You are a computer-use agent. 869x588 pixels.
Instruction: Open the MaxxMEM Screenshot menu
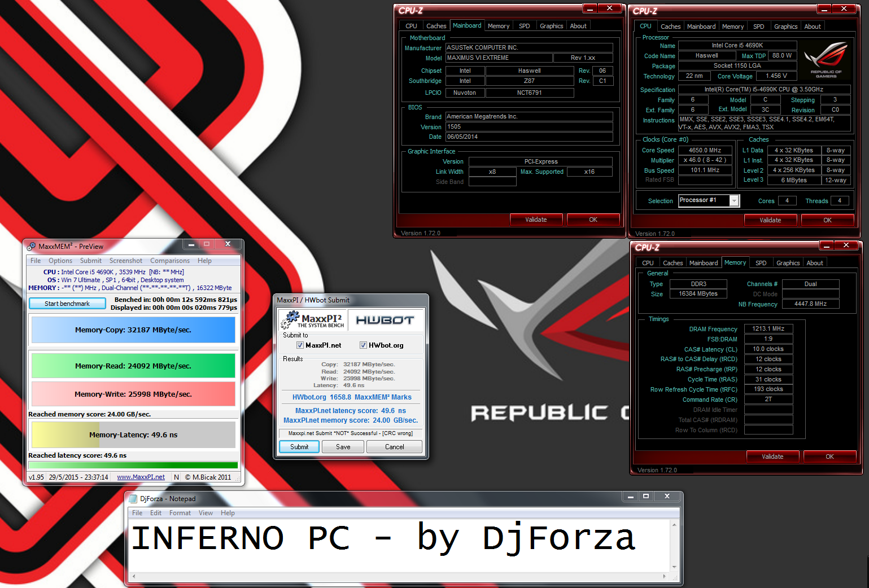(x=126, y=261)
